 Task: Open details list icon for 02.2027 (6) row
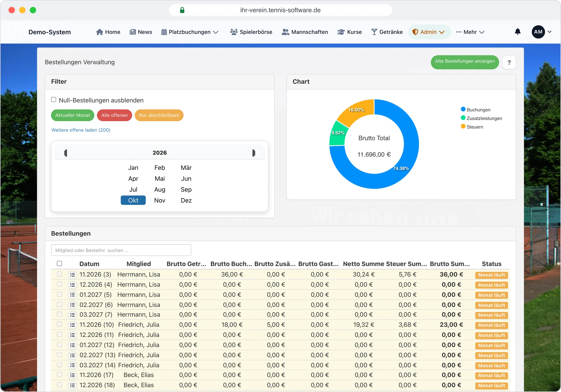[x=72, y=305]
